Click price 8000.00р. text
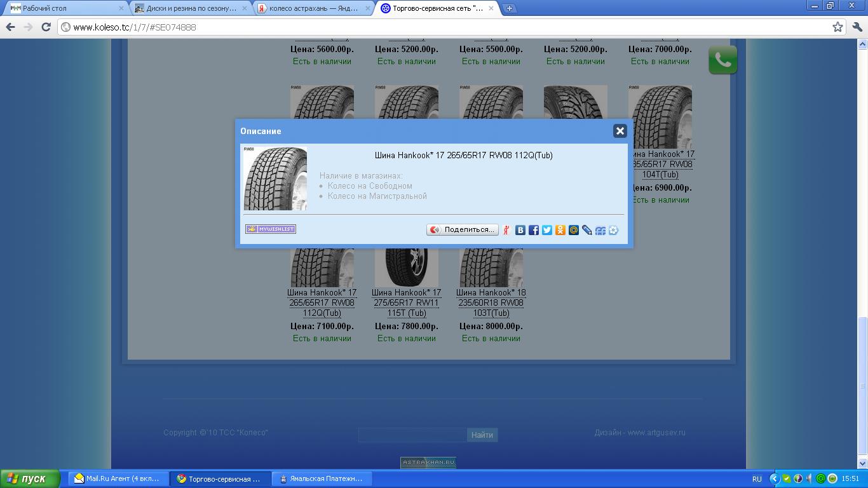Viewport: 868px width, 488px height. (x=491, y=326)
